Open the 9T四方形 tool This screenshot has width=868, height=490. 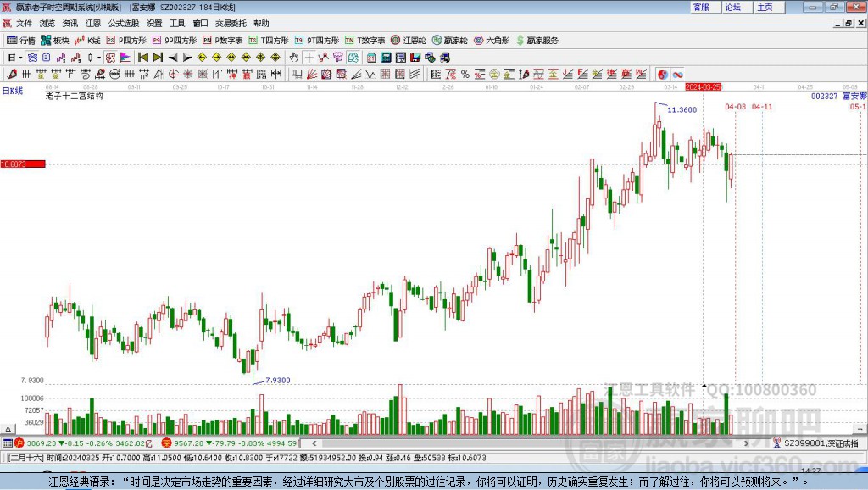point(317,41)
